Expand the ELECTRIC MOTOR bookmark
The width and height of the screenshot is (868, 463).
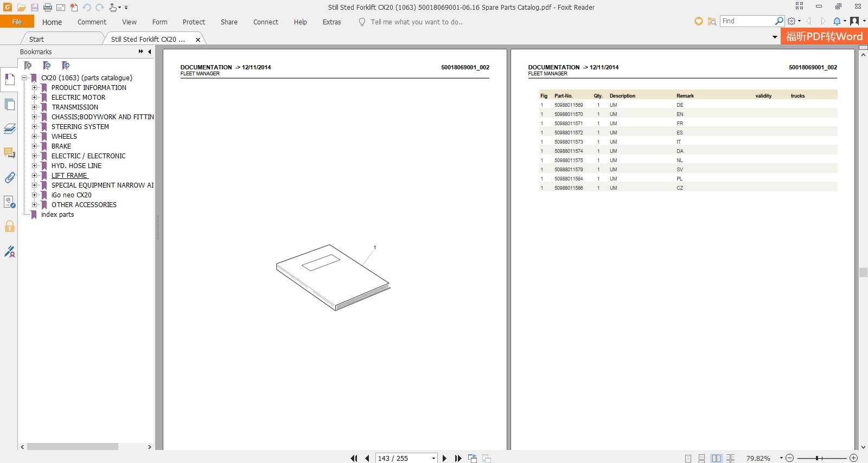35,98
